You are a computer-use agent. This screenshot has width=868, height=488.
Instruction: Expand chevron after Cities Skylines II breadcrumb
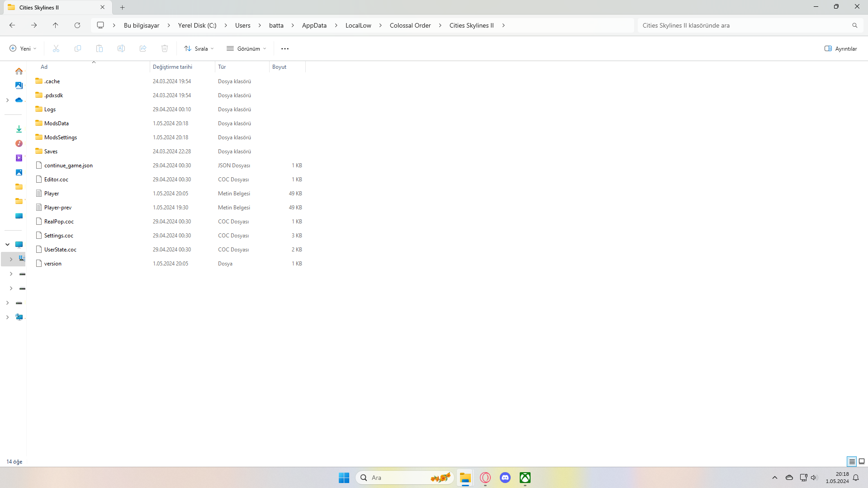(503, 25)
